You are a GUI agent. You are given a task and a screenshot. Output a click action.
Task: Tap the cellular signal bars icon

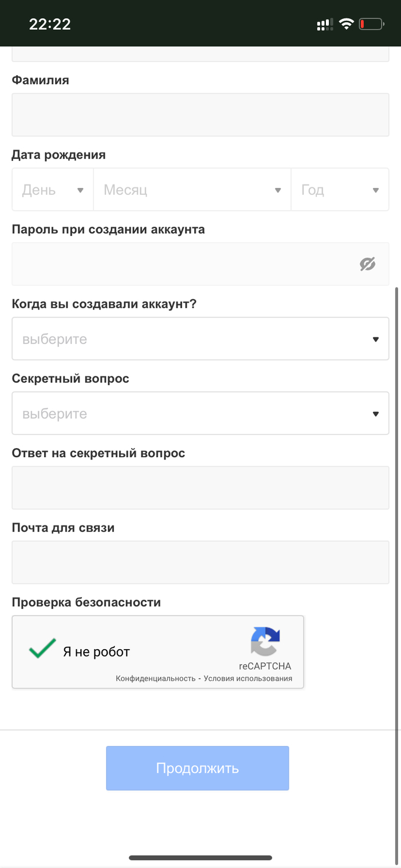coord(324,24)
